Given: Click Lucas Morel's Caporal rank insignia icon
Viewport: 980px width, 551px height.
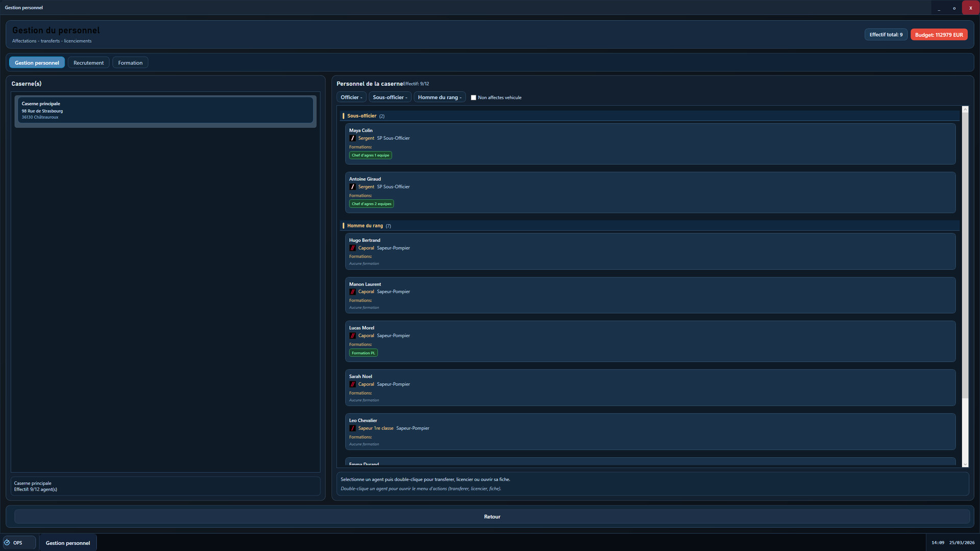Looking at the screenshot, I should point(352,336).
